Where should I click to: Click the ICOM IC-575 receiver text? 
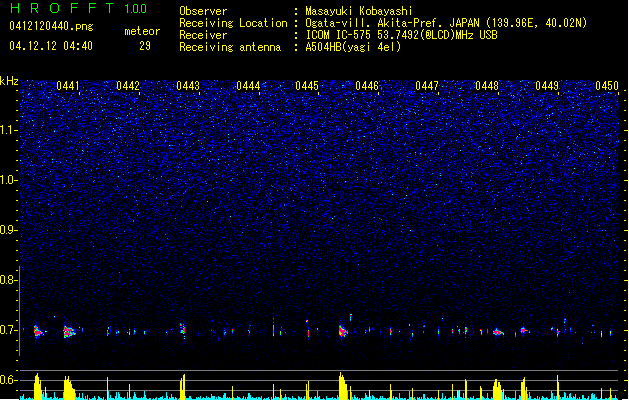[x=402, y=35]
